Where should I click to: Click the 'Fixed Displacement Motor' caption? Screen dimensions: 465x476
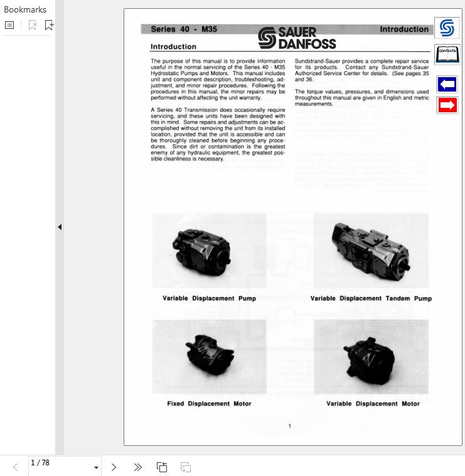pyautogui.click(x=209, y=403)
